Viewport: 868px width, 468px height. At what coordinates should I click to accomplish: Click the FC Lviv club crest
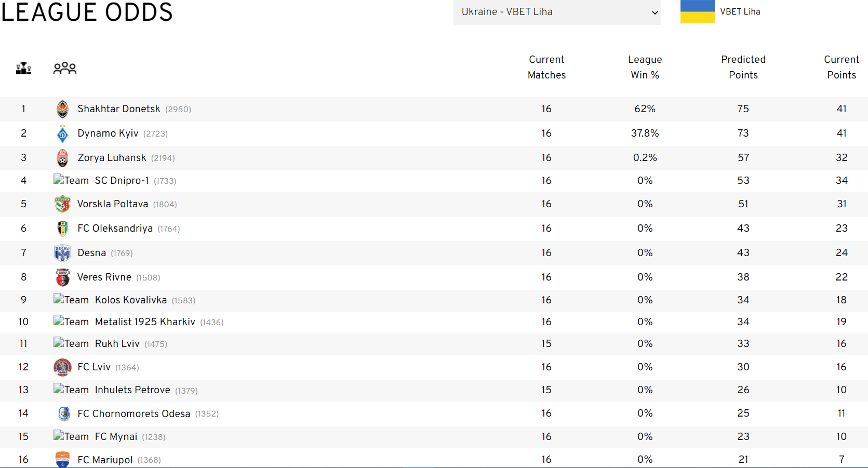coord(62,367)
